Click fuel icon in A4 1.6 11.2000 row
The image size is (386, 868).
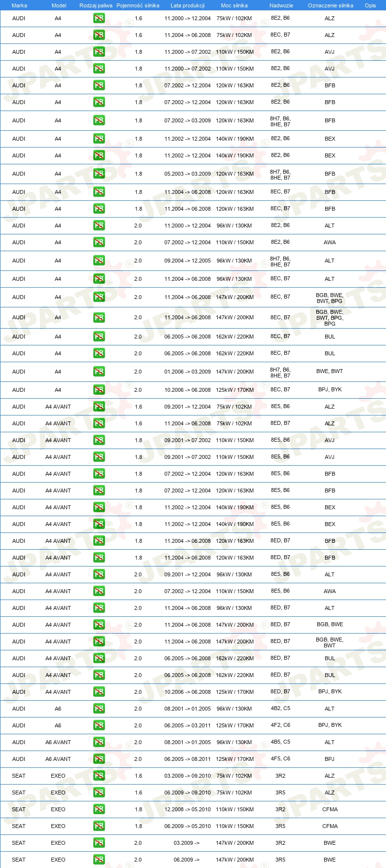click(99, 18)
